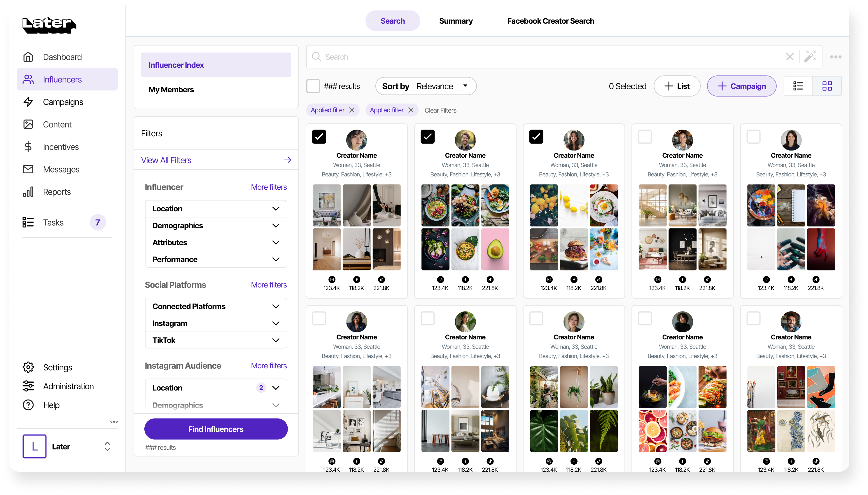Open Dashboard home icon in sidebar
This screenshot has width=868, height=495.
[x=28, y=57]
